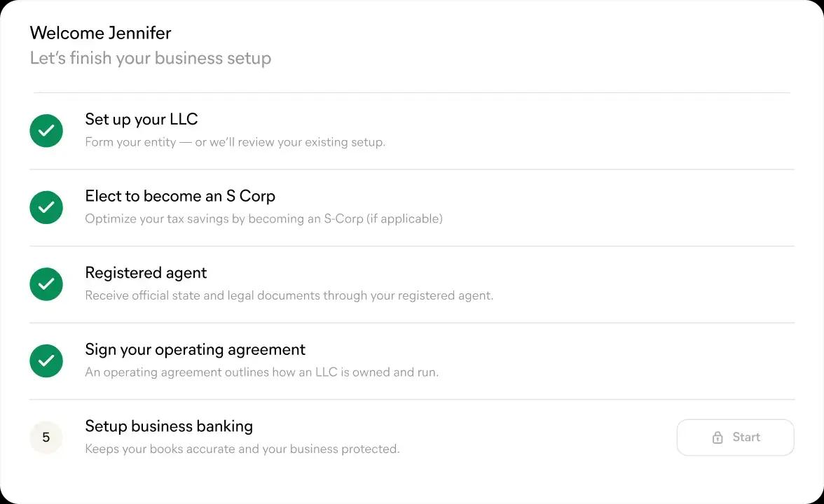The height and width of the screenshot is (504, 824).
Task: Click the subtitle Let's finish your business setup
Action: tap(150, 58)
